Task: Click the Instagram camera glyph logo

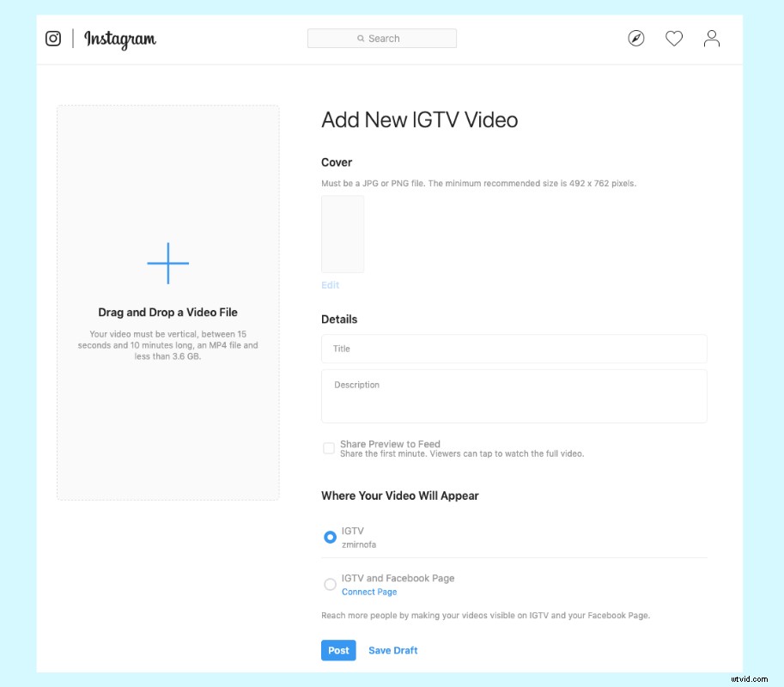Action: click(52, 39)
